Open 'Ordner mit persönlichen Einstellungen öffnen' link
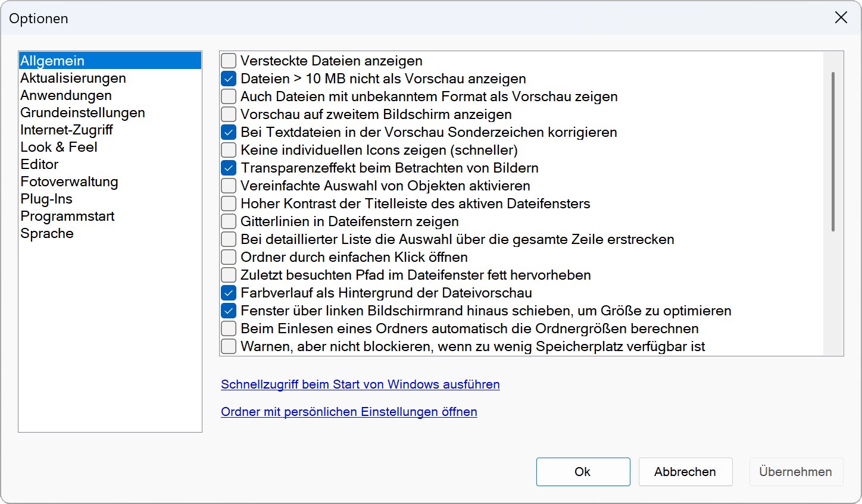Image resolution: width=862 pixels, height=504 pixels. coord(349,412)
